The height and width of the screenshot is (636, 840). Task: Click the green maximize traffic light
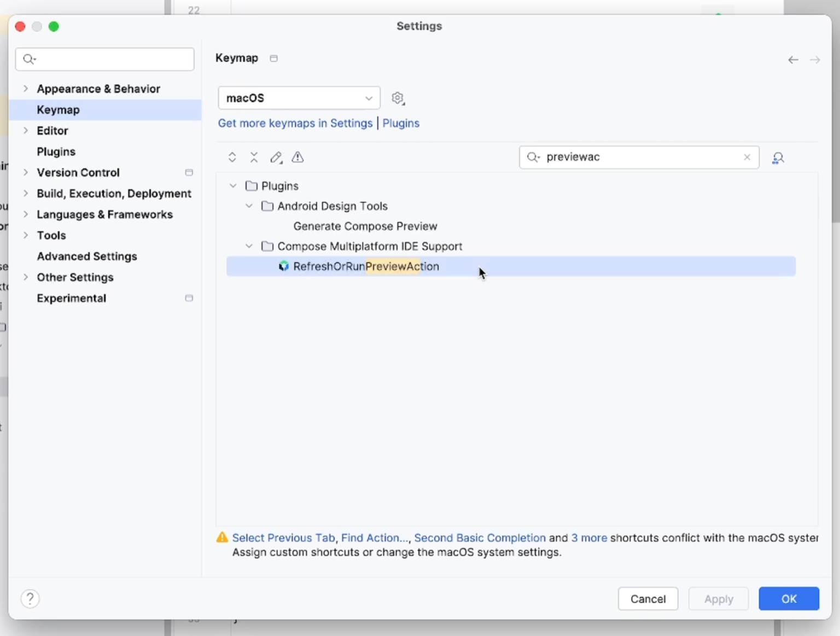tap(54, 26)
